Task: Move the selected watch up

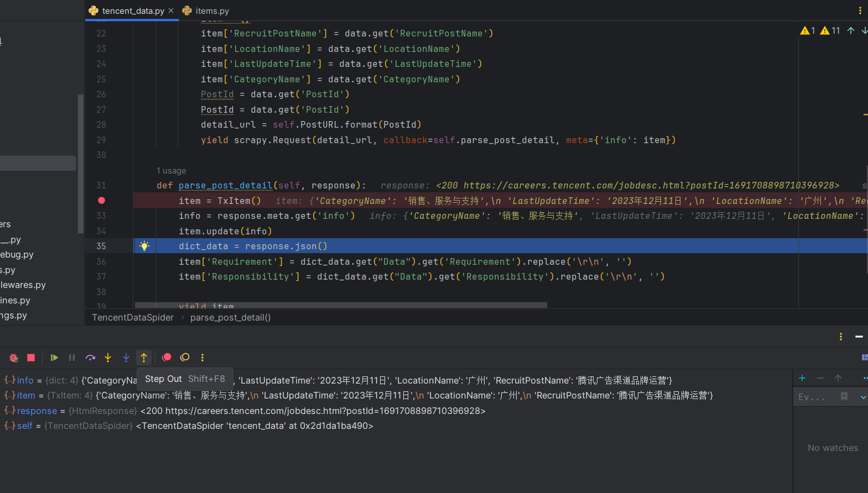Action: [838, 378]
